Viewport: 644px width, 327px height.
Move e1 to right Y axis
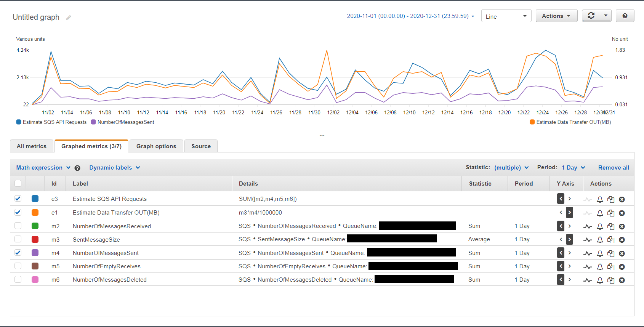pos(569,212)
